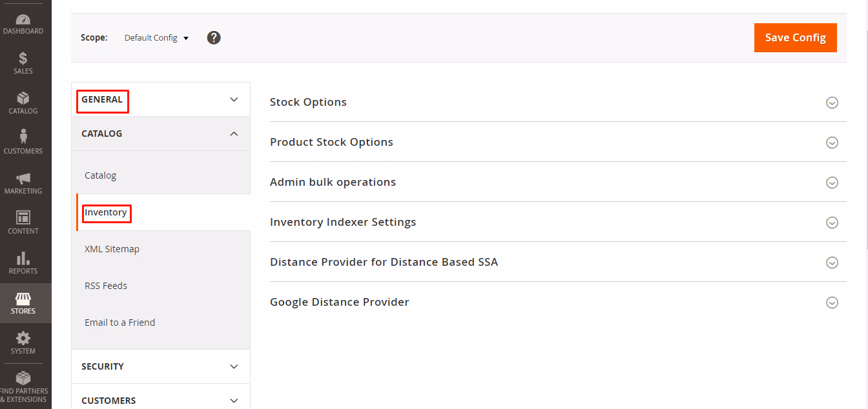The height and width of the screenshot is (409, 868).
Task: Open Find Partners & Extensions icon
Action: click(x=23, y=379)
